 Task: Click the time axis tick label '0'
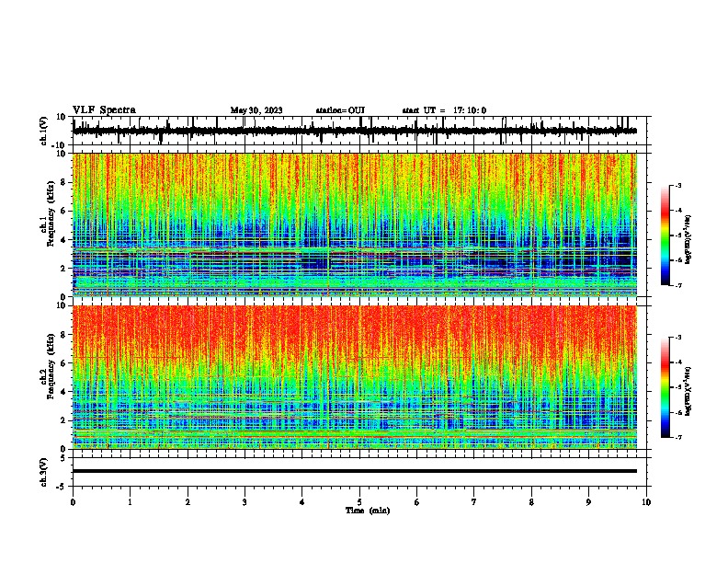[x=73, y=502]
